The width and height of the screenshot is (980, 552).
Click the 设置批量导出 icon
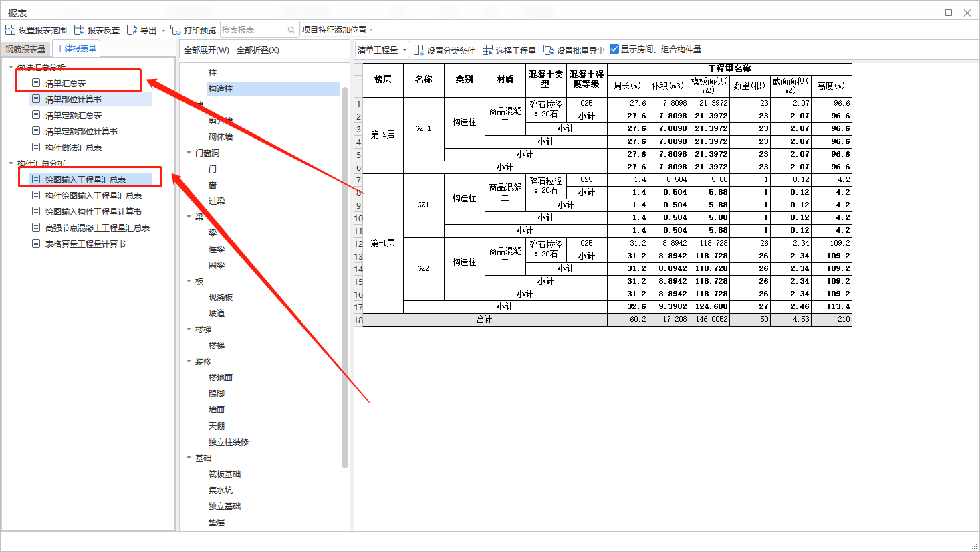[548, 50]
